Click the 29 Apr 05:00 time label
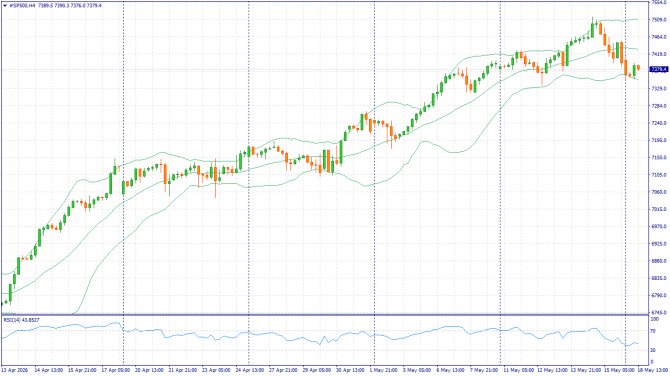The width and height of the screenshot is (670, 376). [x=317, y=370]
